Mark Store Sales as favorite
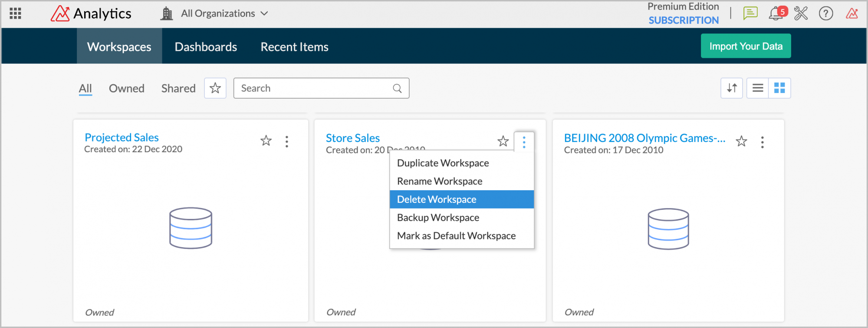This screenshot has height=328, width=868. (503, 141)
